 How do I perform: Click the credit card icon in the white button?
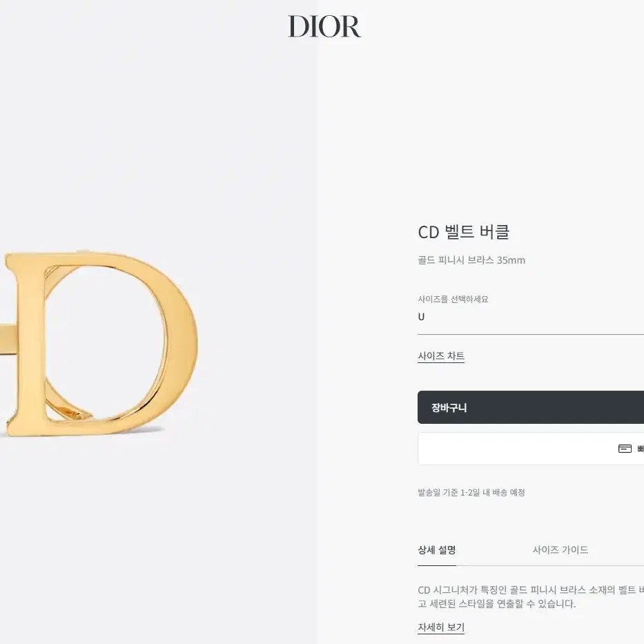[x=625, y=449]
